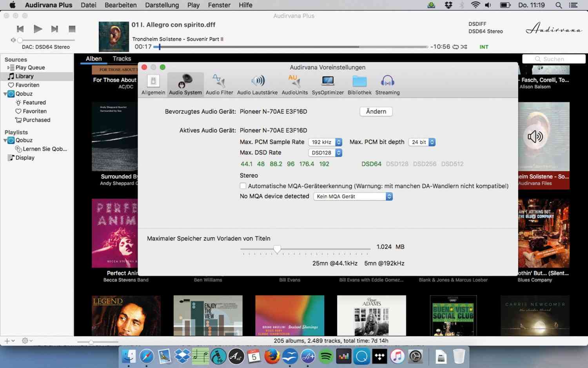The height and width of the screenshot is (368, 588).
Task: Launch iTunes from the Dock
Action: tap(397, 356)
